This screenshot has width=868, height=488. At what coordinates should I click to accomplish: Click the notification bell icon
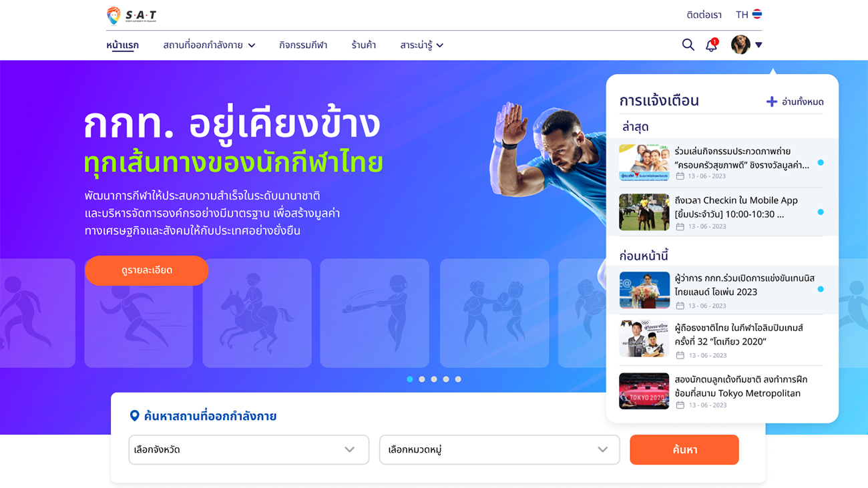tap(712, 45)
